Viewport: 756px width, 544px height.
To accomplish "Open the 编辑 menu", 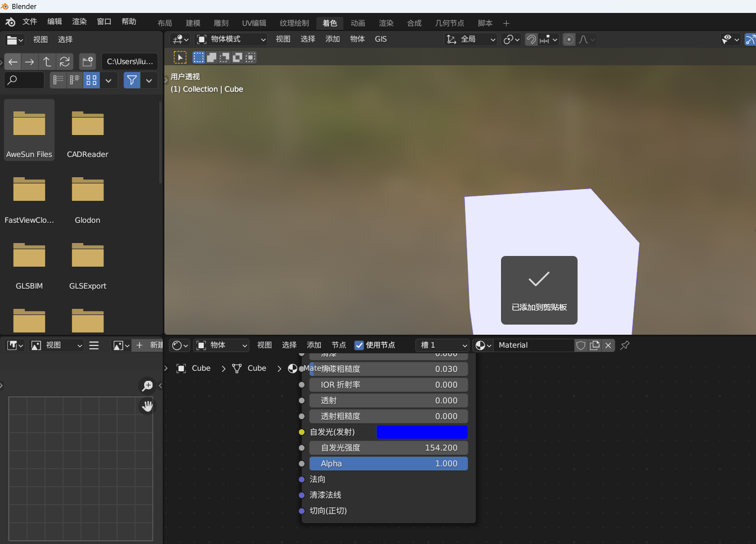I will pyautogui.click(x=55, y=22).
